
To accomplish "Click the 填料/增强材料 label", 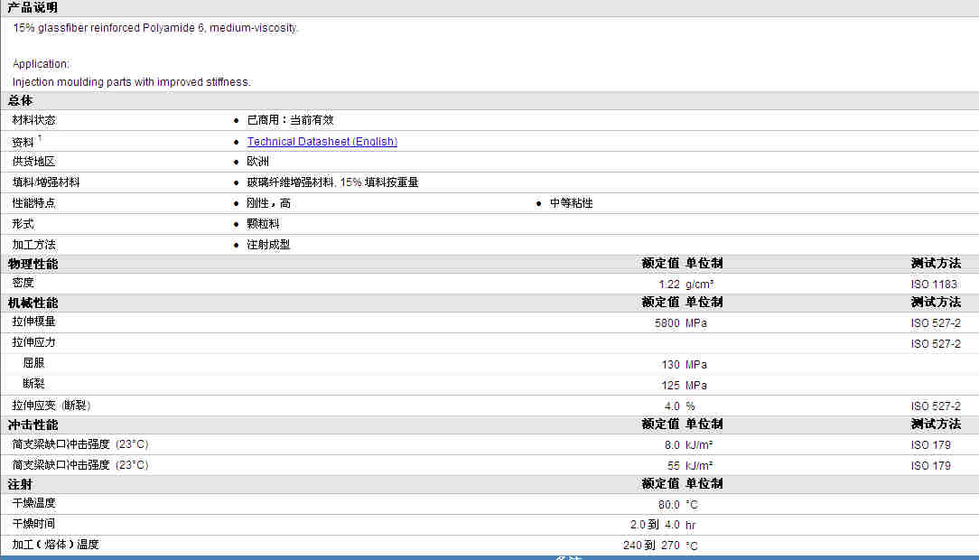I will [46, 182].
